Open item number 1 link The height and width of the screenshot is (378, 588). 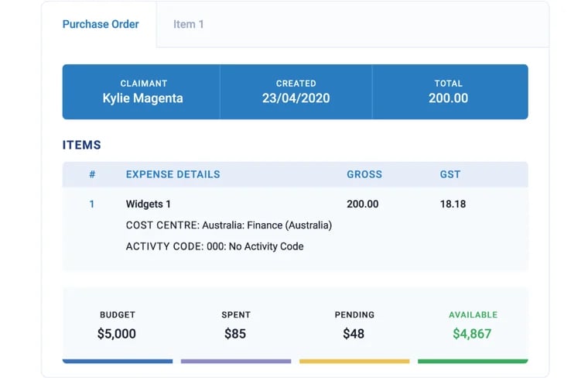pyautogui.click(x=92, y=204)
